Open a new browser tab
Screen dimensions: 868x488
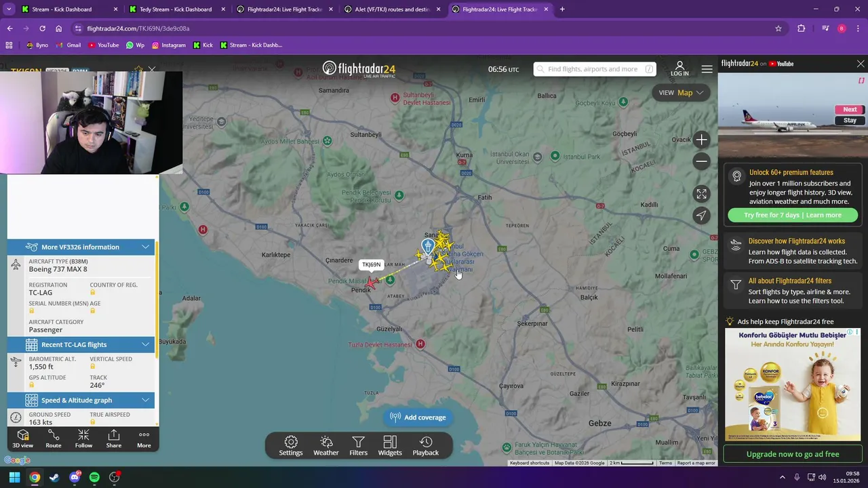point(562,9)
